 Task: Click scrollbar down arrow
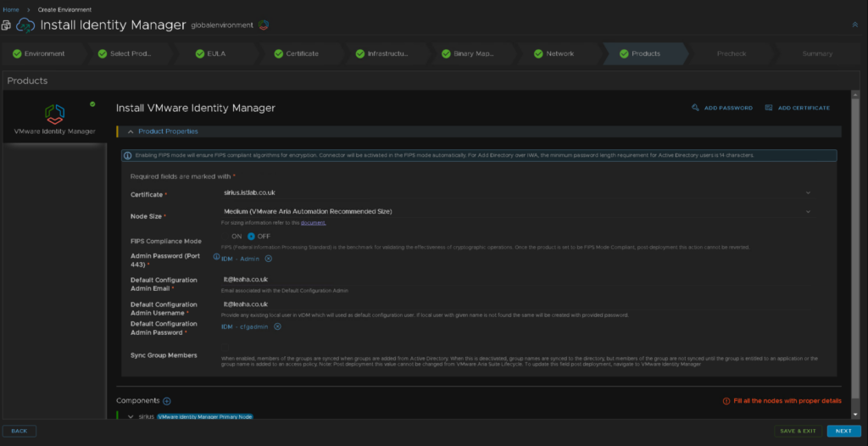click(x=856, y=415)
